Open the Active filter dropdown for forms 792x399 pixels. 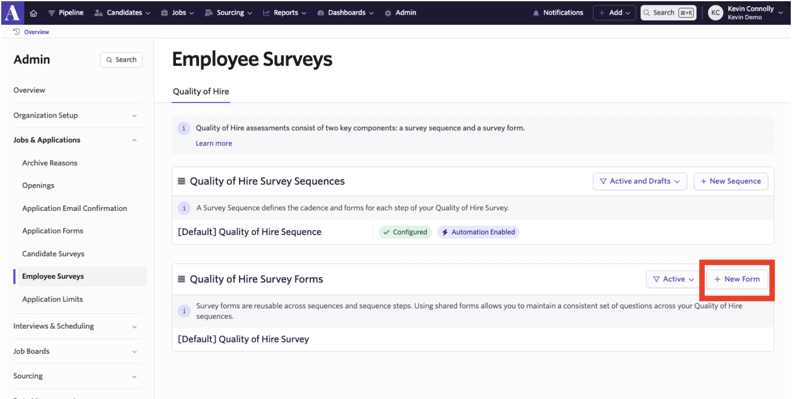pyautogui.click(x=673, y=279)
